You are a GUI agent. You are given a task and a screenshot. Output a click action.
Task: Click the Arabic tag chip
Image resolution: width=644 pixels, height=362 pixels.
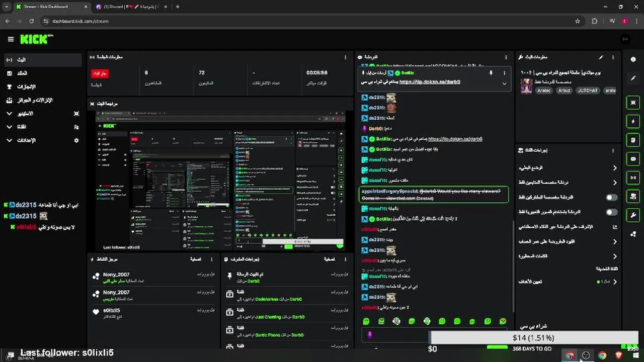[544, 90]
